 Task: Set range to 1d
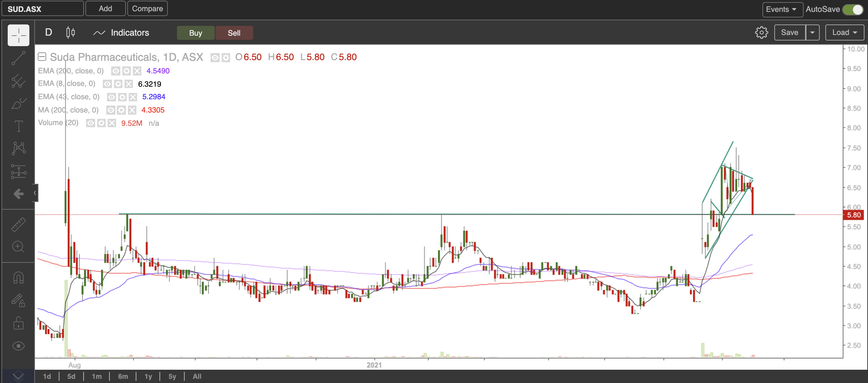(x=47, y=376)
